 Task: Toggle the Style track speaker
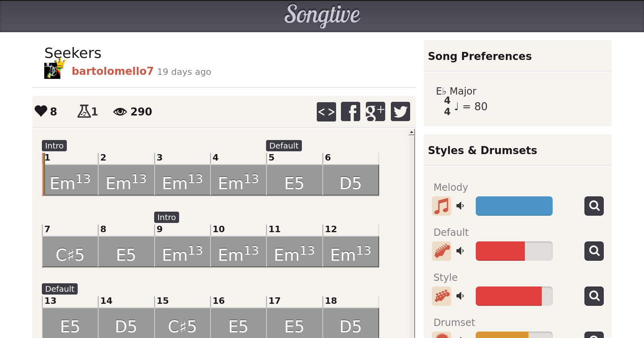click(x=460, y=296)
